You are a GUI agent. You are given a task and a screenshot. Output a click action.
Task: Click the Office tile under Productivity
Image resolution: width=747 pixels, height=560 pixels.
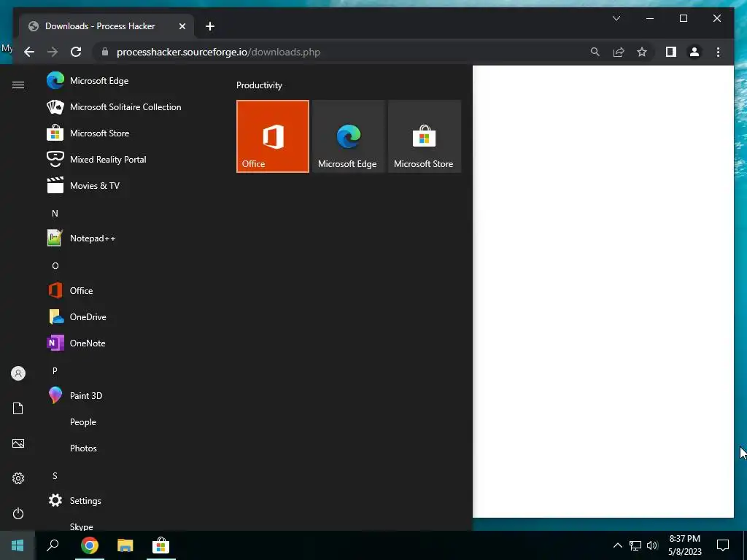[273, 136]
